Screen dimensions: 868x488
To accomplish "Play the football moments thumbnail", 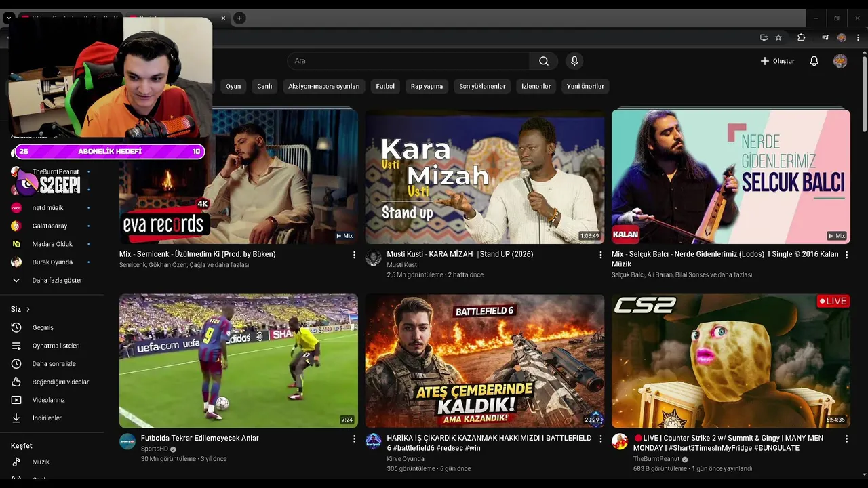I will pyautogui.click(x=239, y=361).
